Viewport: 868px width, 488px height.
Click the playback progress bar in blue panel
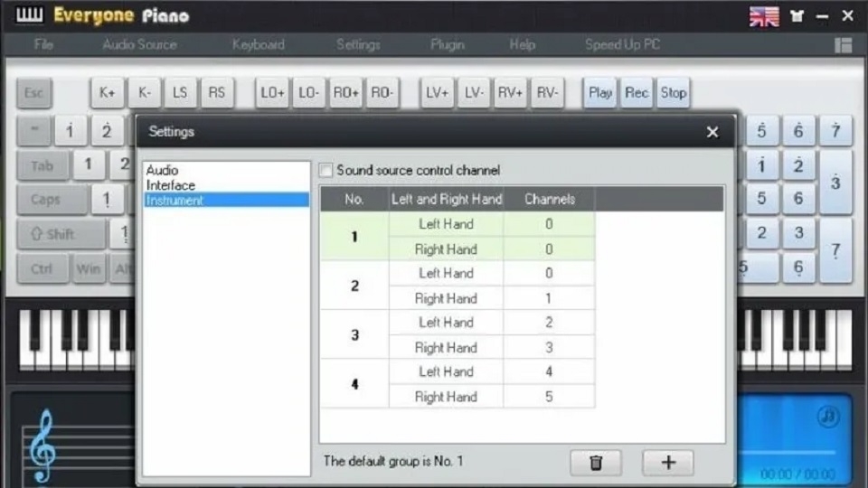(x=788, y=452)
